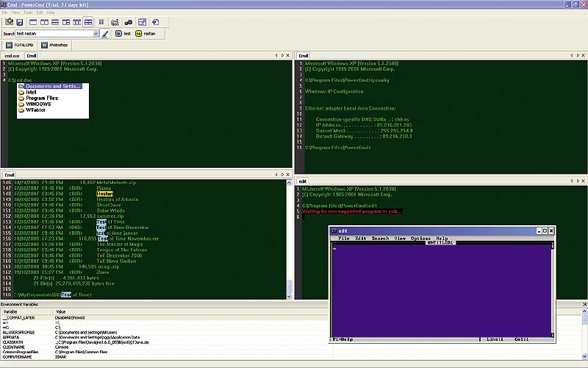Screen dimensions: 588x368
Task: Open the Help menu in the edit window
Action: [442, 238]
